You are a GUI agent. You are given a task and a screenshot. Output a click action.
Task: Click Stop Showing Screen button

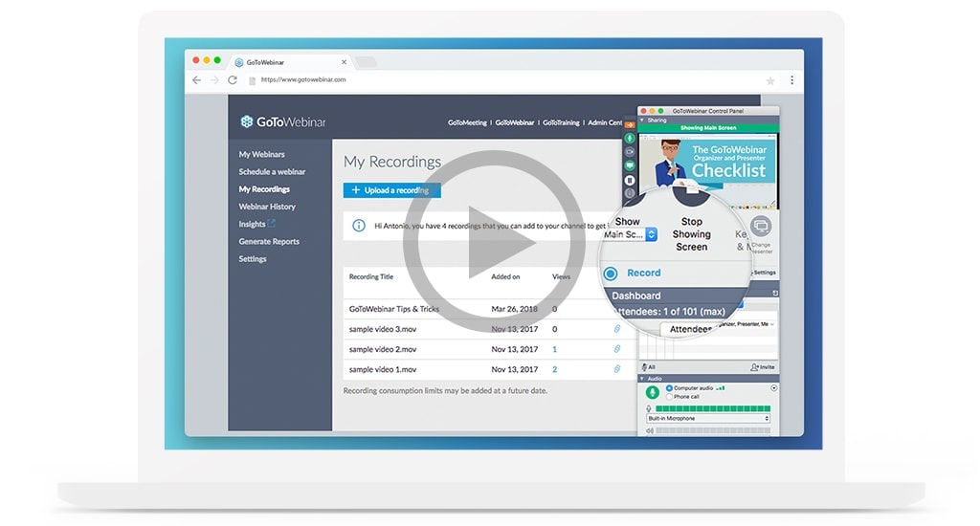pos(691,233)
